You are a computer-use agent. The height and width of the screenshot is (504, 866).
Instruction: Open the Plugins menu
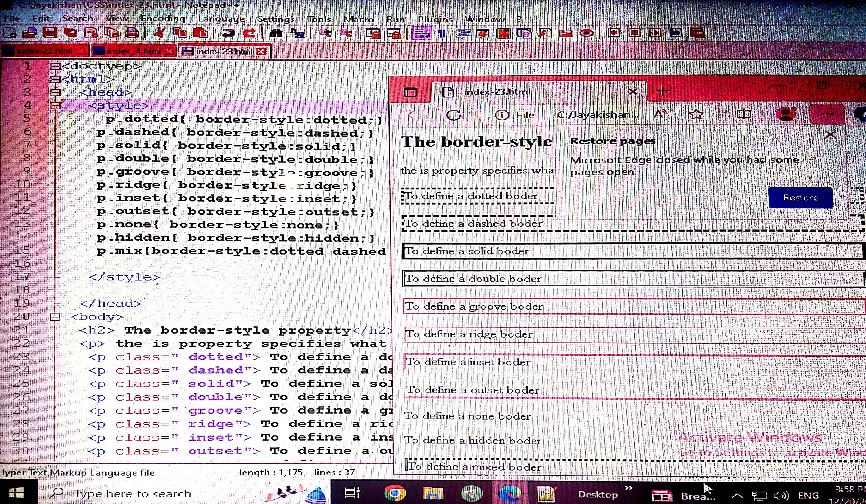(435, 19)
